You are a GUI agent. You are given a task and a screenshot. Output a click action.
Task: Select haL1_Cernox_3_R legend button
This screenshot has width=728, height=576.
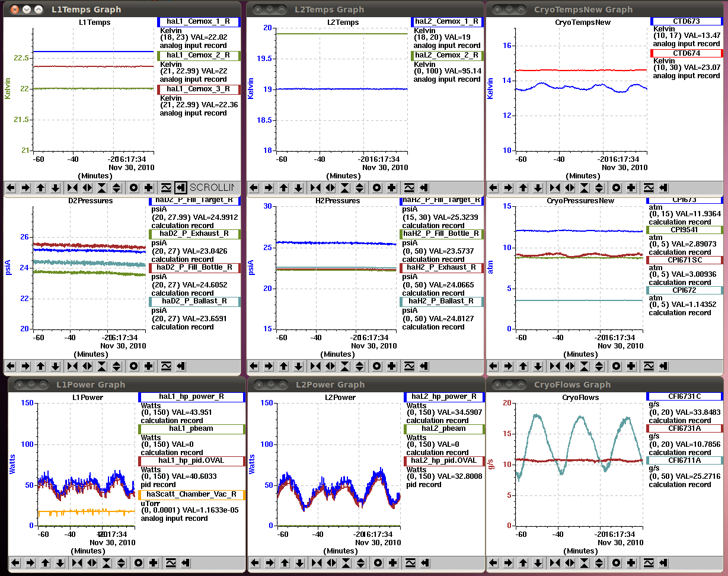coord(199,89)
